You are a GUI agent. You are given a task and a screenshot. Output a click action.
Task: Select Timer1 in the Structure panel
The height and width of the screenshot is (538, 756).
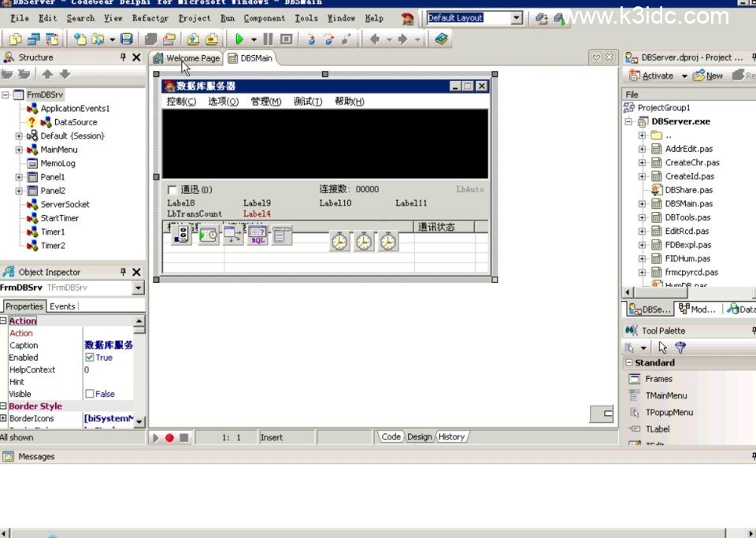51,232
